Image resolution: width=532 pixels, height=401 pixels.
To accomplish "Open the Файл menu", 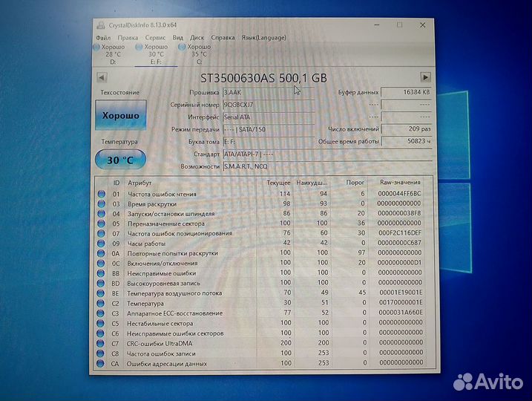I will point(103,38).
